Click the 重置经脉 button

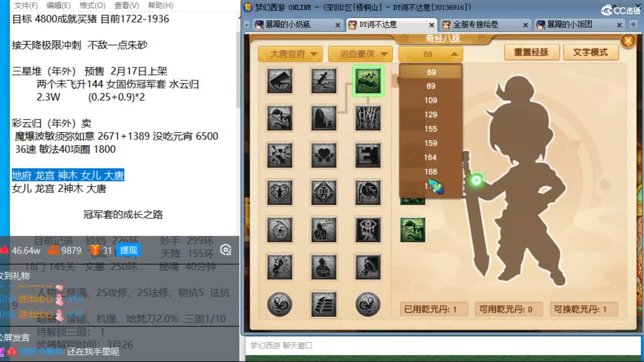[531, 52]
